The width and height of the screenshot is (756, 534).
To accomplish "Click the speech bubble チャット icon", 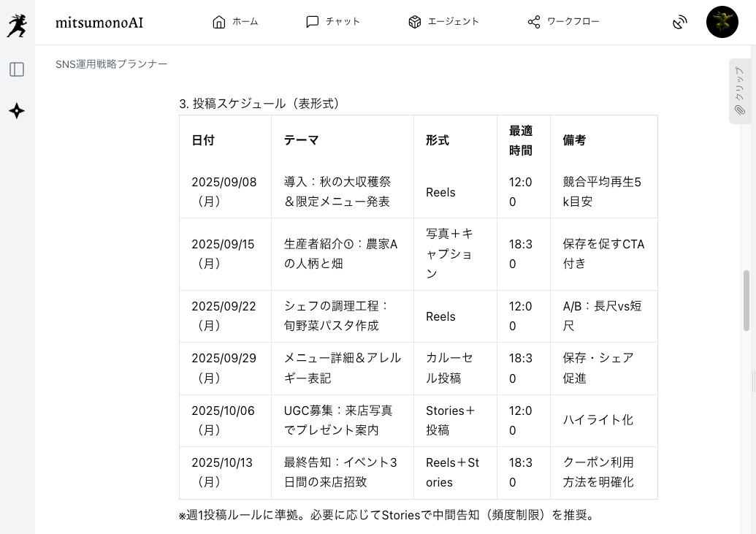I will (x=313, y=22).
